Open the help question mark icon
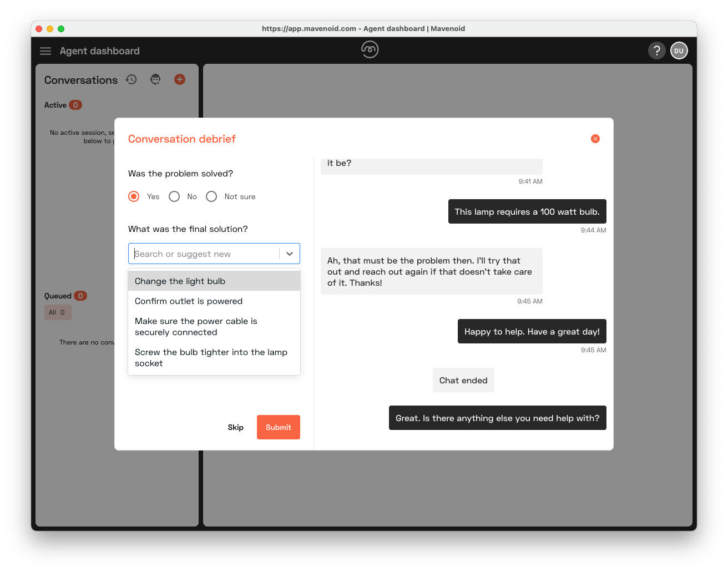This screenshot has width=728, height=572. coord(656,51)
